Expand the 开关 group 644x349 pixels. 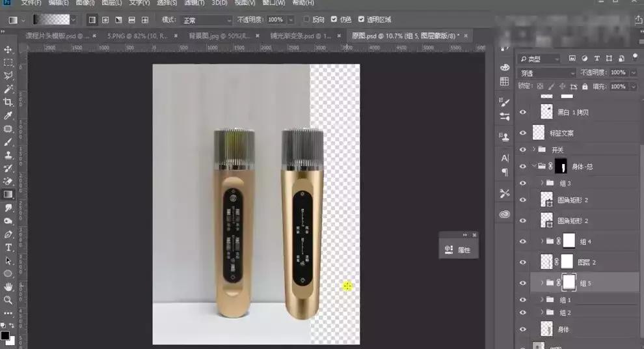pos(534,150)
